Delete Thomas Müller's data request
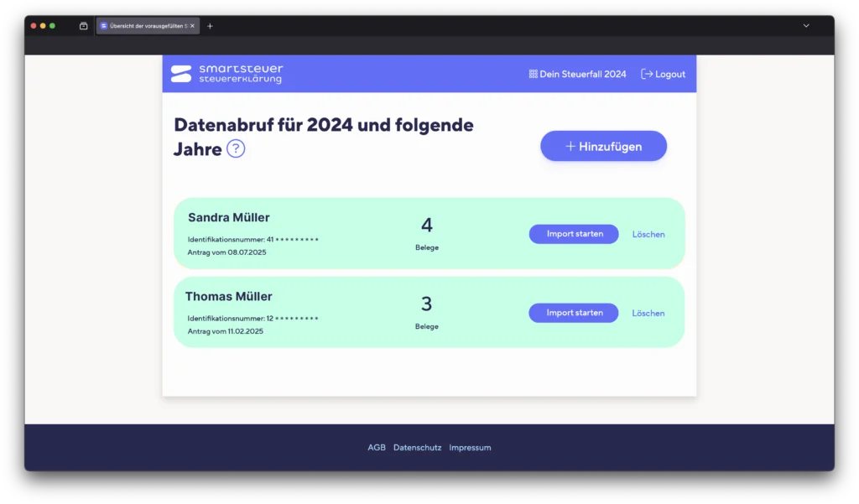Screen dimensions: 859x504 [x=648, y=314]
